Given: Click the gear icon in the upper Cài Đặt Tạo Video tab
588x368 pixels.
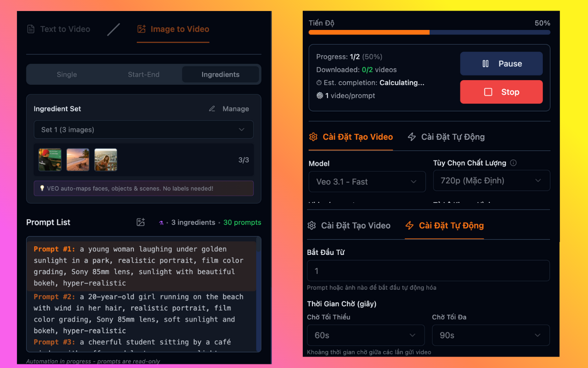Looking at the screenshot, I should (313, 137).
